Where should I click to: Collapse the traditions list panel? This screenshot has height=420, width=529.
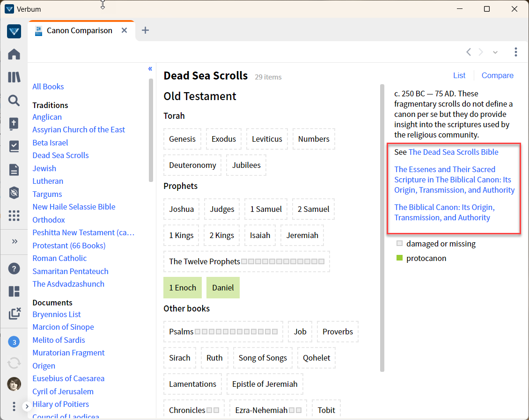click(150, 69)
